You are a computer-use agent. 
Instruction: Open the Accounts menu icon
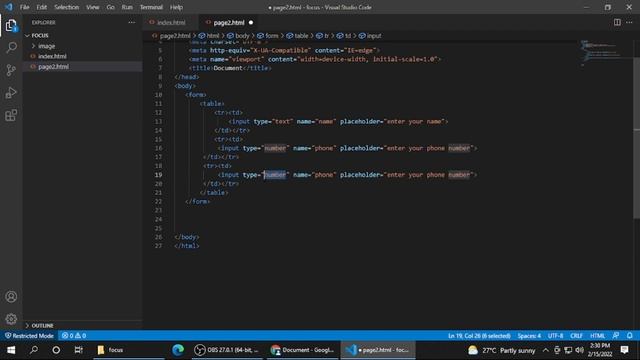[x=11, y=297]
